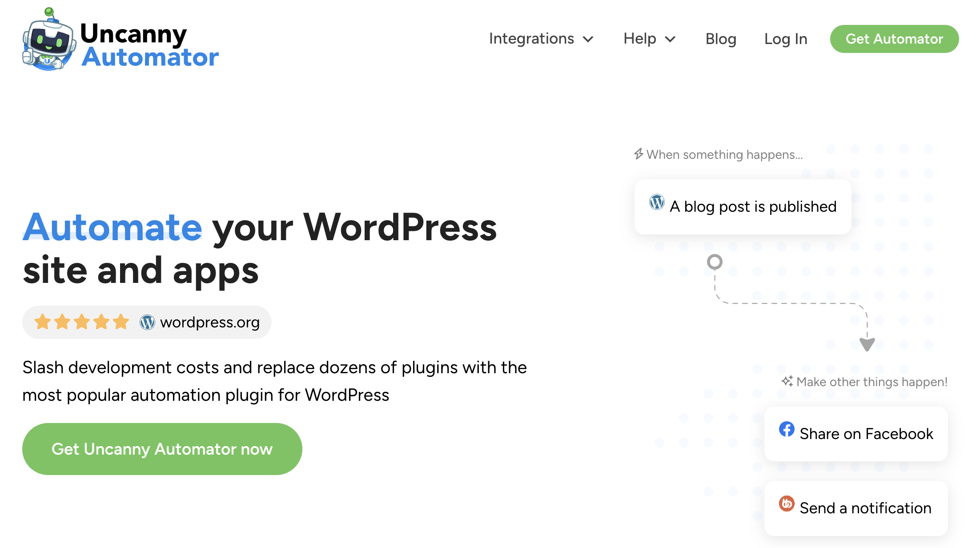980x548 pixels.
Task: Click the sparkle icon near Make other things
Action: 787,381
